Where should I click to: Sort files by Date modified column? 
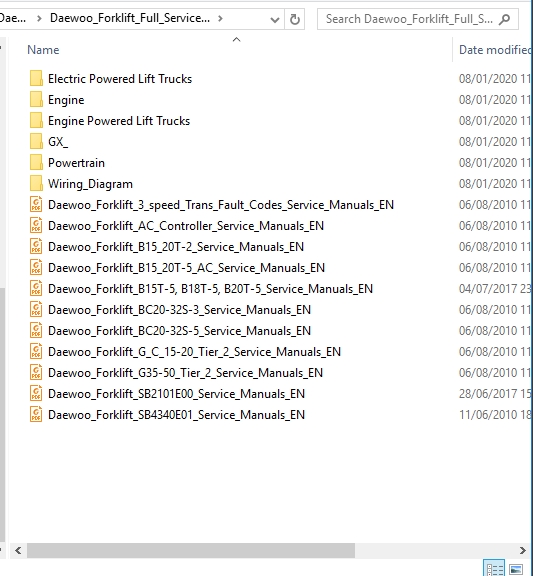495,50
